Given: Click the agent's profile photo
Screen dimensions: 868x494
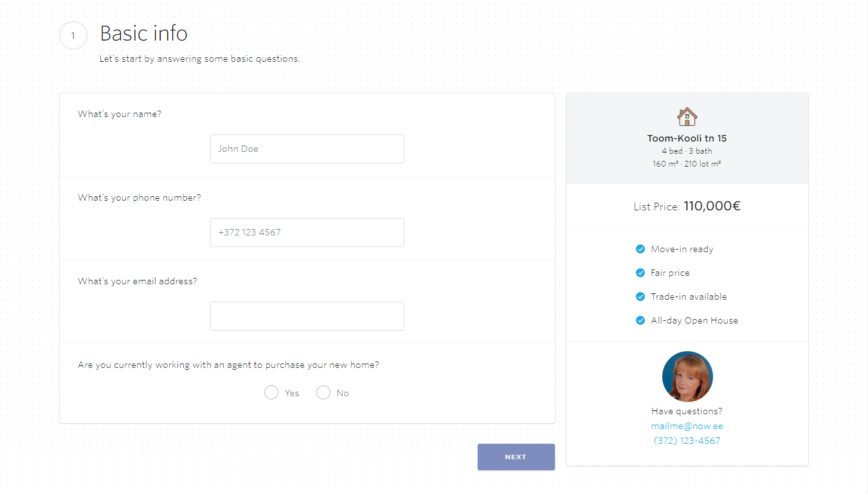Looking at the screenshot, I should click(687, 376).
